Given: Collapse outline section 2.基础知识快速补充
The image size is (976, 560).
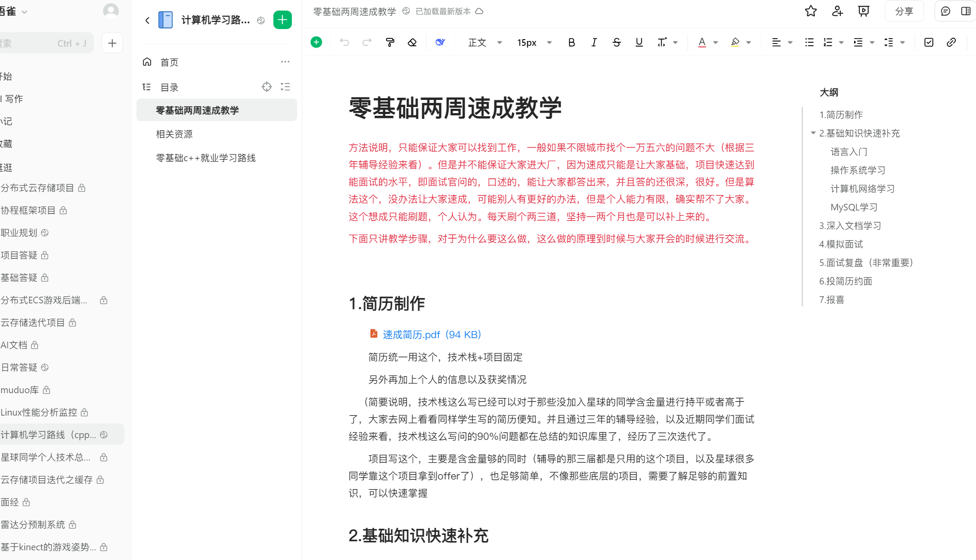Looking at the screenshot, I should point(813,133).
